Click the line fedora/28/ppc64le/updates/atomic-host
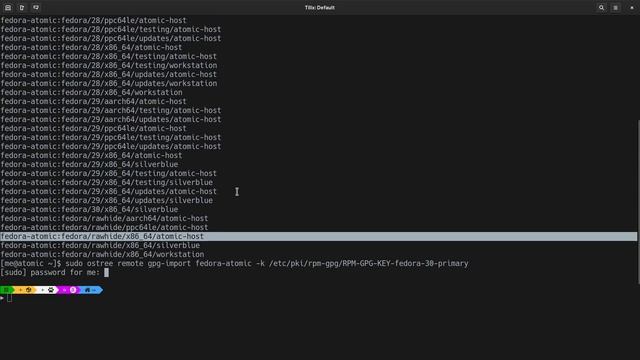Screen dimensions: 640x360 (111, 38)
